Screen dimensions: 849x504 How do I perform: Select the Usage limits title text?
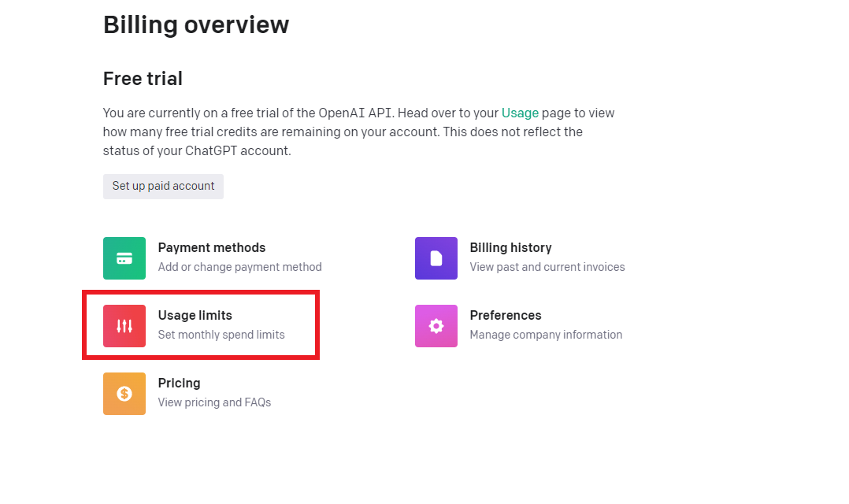[195, 316]
